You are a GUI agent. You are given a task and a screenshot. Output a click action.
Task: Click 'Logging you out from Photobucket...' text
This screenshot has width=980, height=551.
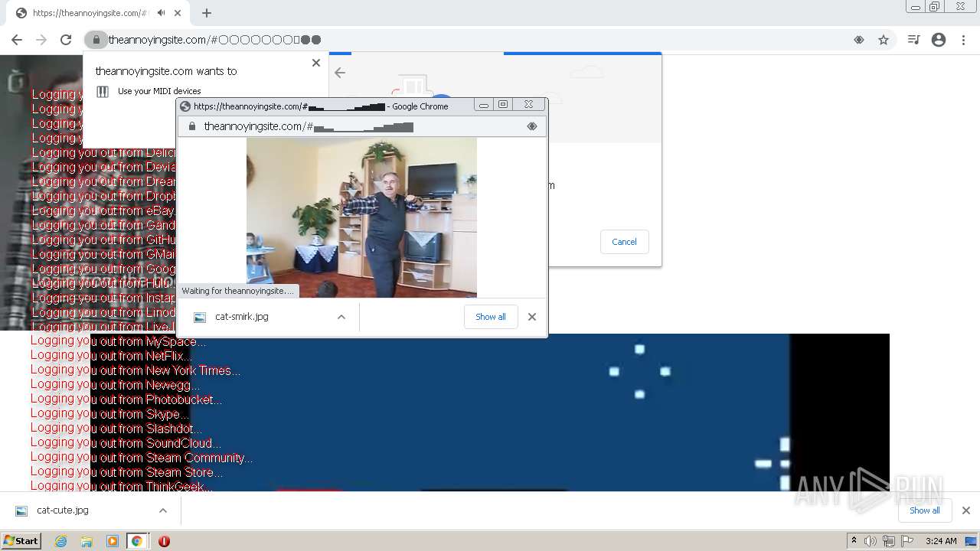(126, 399)
